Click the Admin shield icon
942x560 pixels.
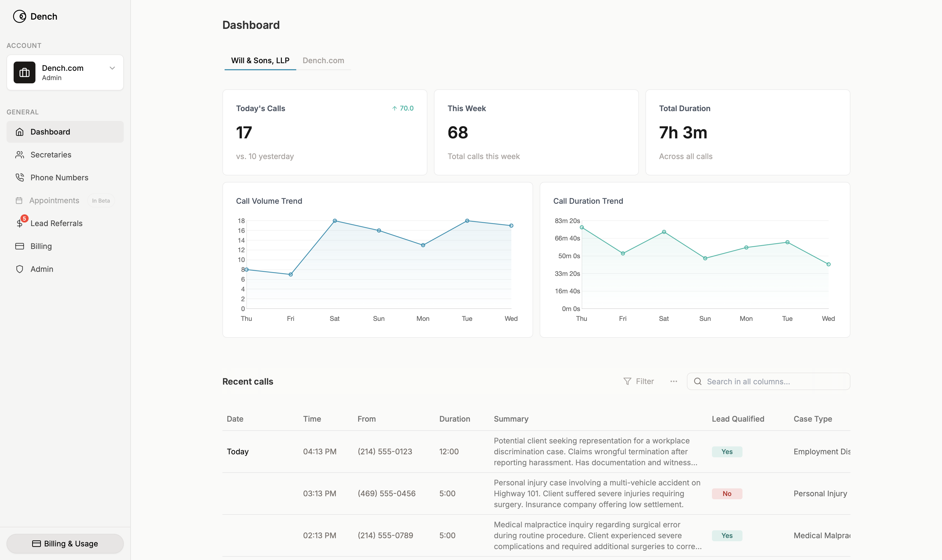tap(20, 269)
